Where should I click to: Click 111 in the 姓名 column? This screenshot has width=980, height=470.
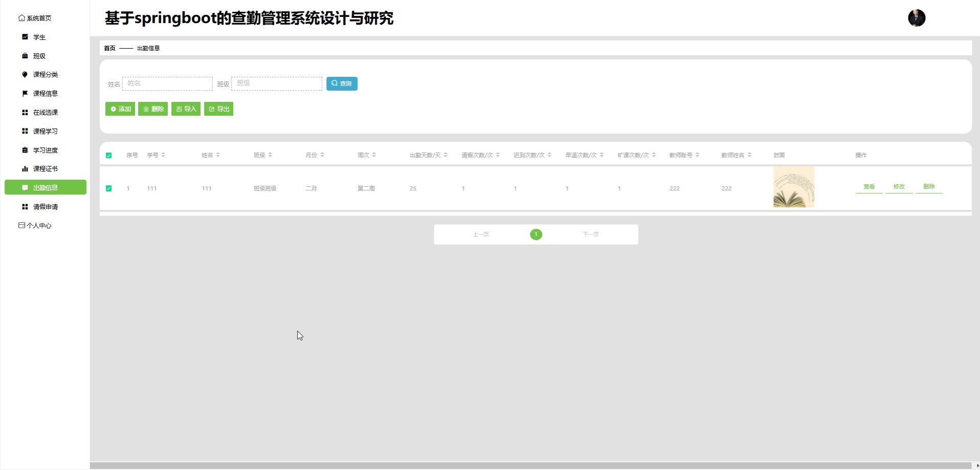click(x=207, y=188)
